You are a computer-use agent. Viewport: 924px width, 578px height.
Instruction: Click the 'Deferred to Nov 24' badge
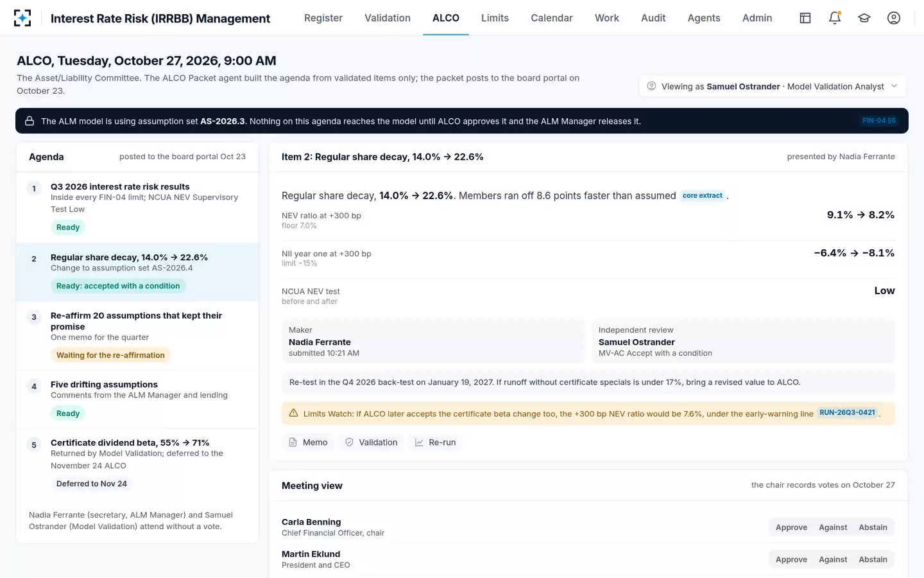[x=92, y=484]
